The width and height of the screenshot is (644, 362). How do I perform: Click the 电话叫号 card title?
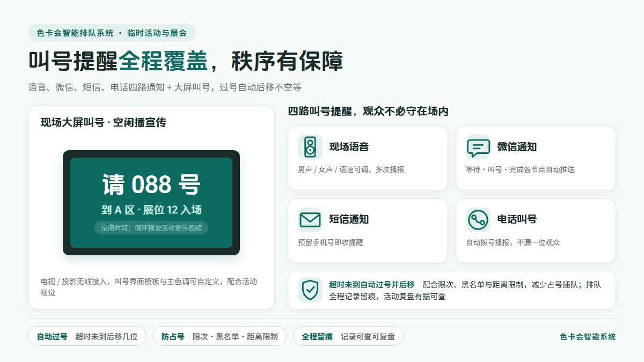pos(517,219)
